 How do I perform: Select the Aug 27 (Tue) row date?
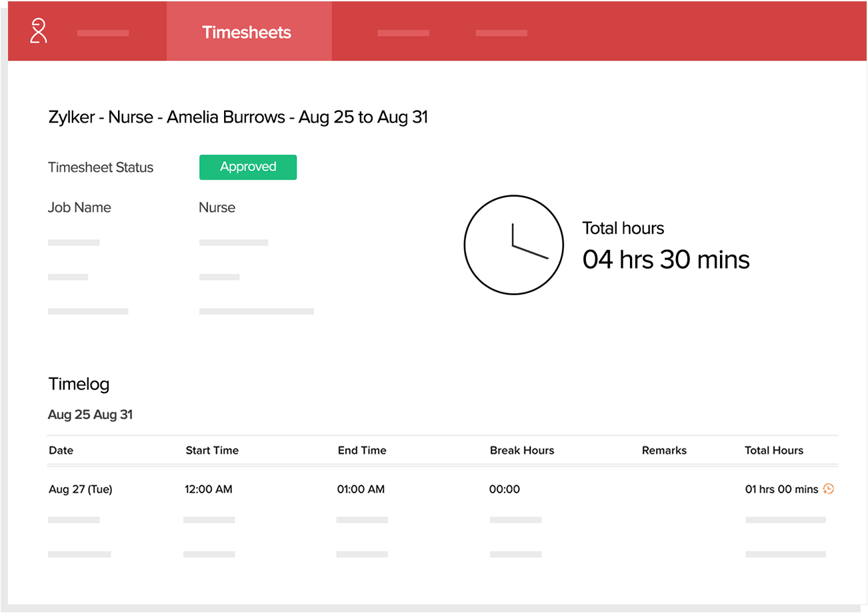(x=81, y=489)
